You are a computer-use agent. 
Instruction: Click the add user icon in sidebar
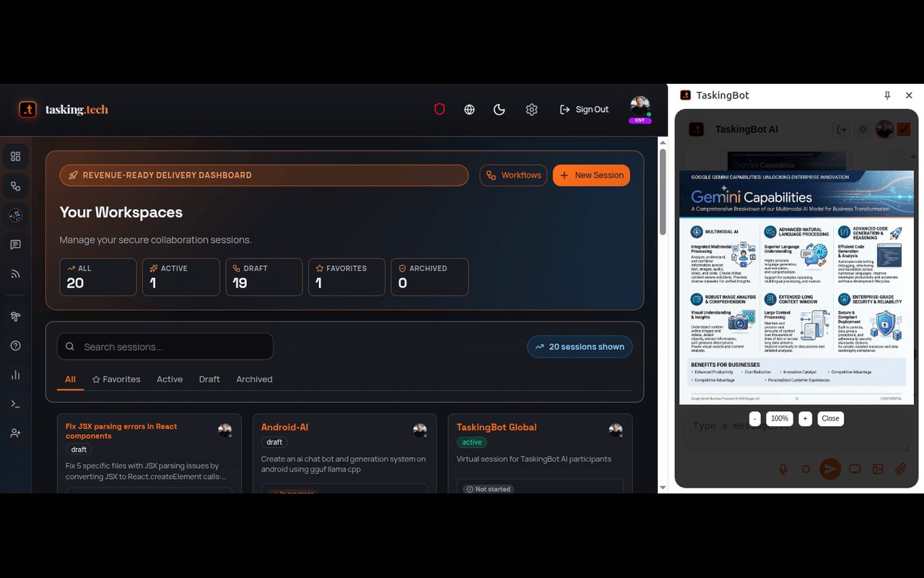[16, 433]
